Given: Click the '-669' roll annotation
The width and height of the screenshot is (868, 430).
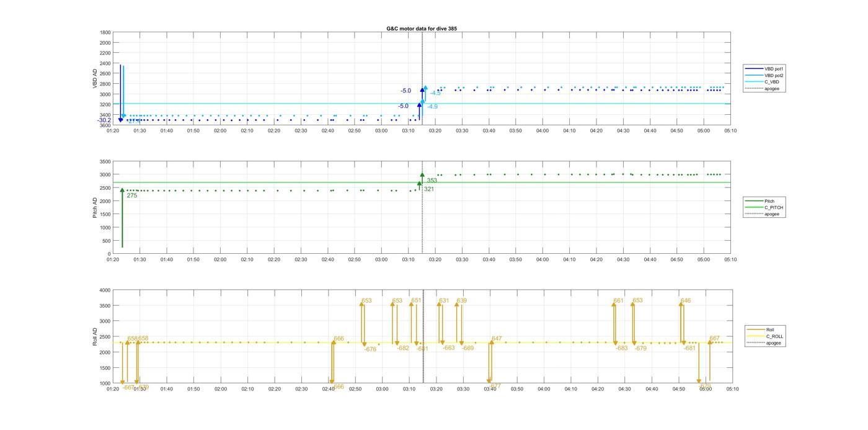Looking at the screenshot, I should 467,348.
